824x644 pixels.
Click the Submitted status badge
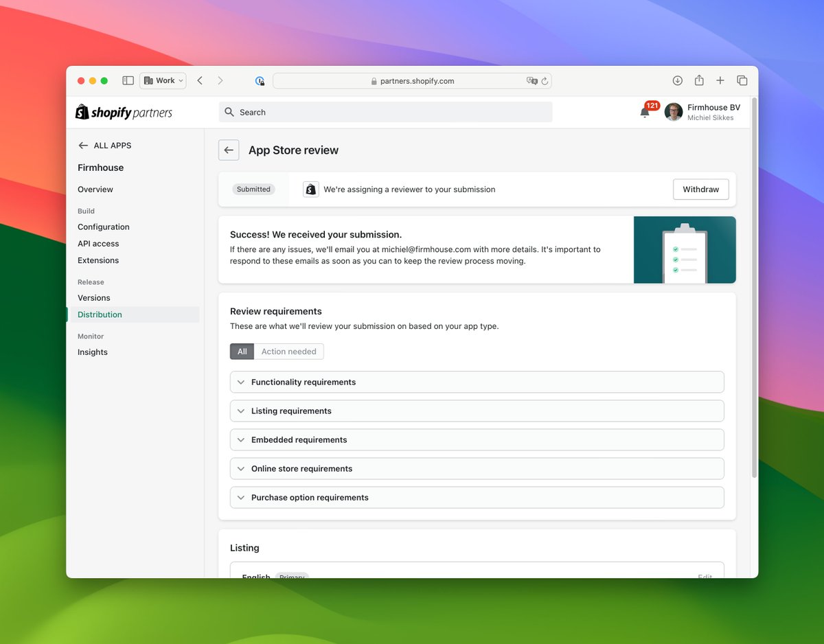253,189
